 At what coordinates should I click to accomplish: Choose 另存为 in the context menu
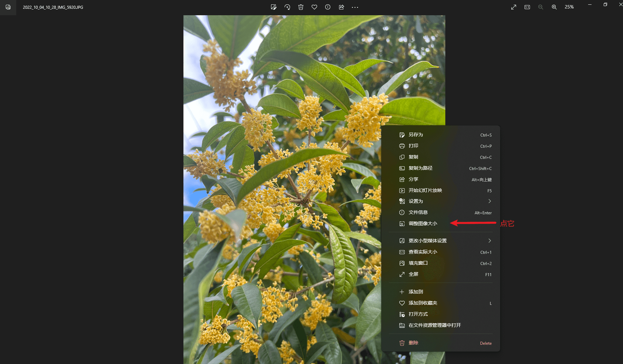416,135
